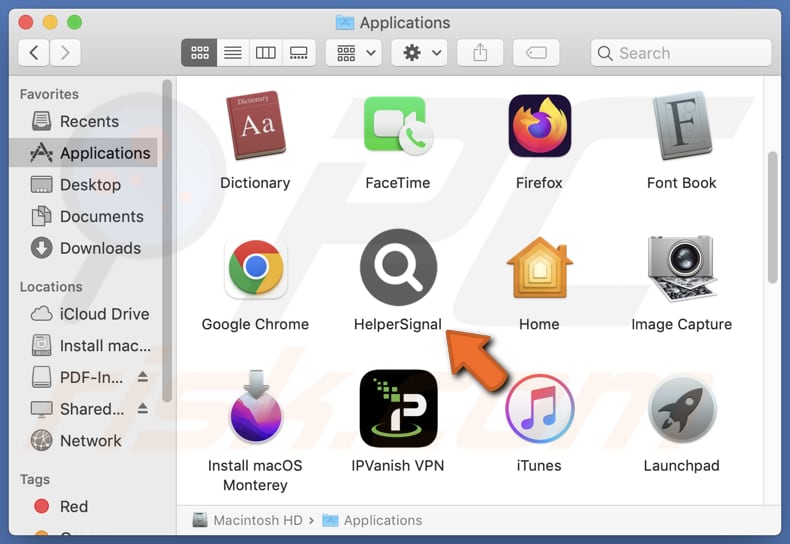
Task: Click the main file area scrollbar
Action: 772,218
